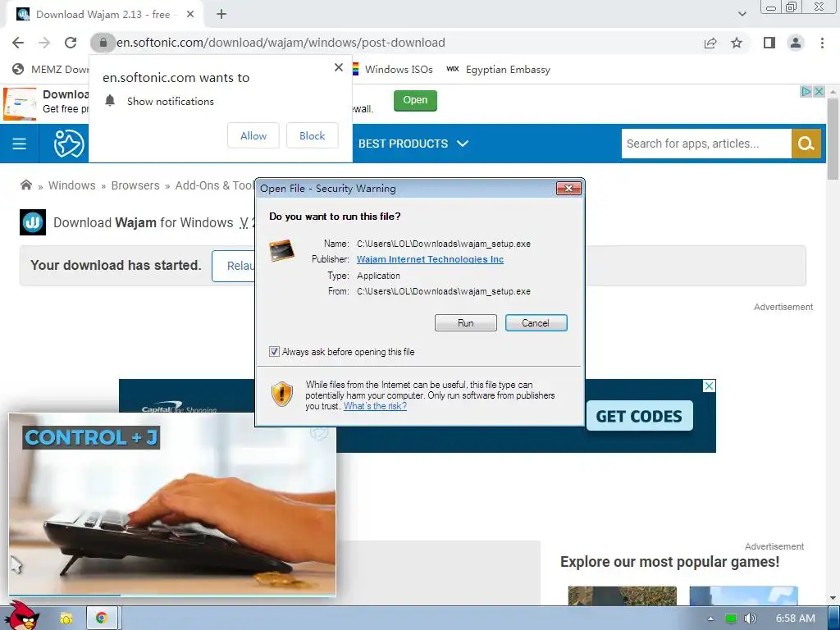Close the Security Warning dialog
840x630 pixels.
pyautogui.click(x=568, y=188)
